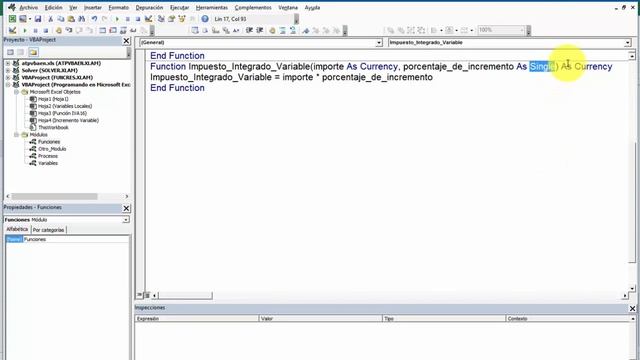Click the Save toolbar icon
640x360 pixels.
(38, 19)
